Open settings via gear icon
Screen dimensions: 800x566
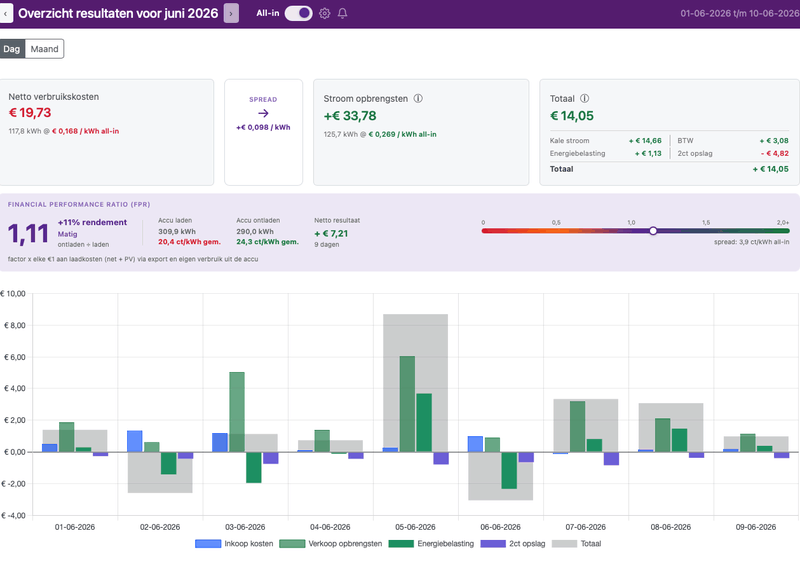tap(324, 13)
